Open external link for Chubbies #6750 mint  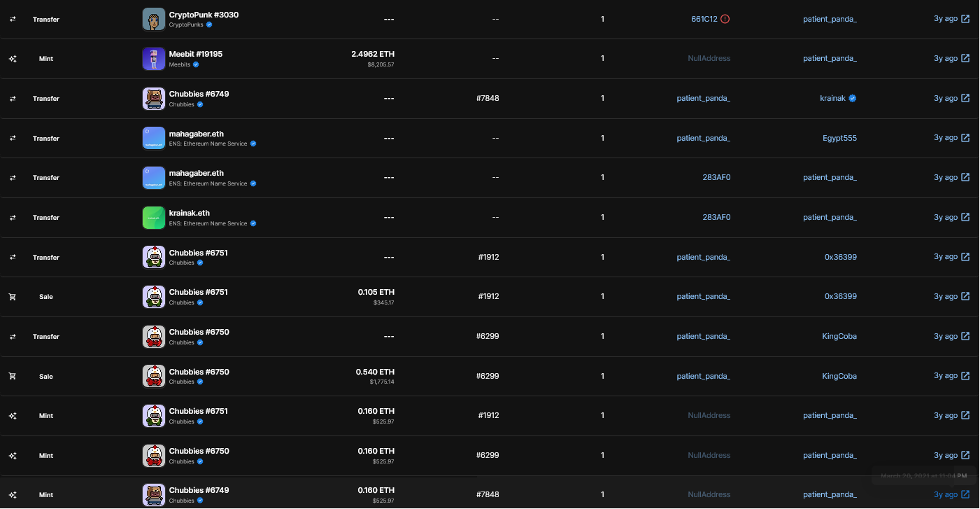coord(965,455)
